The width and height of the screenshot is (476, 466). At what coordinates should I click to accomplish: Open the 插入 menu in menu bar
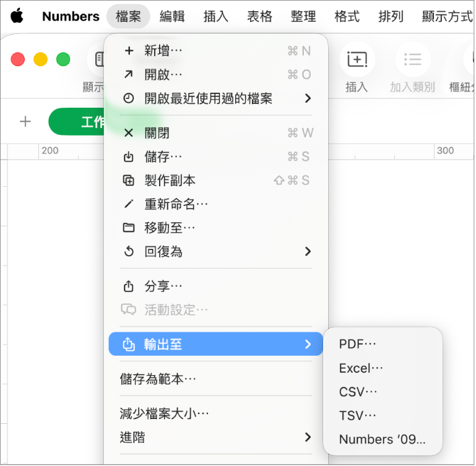coord(216,16)
